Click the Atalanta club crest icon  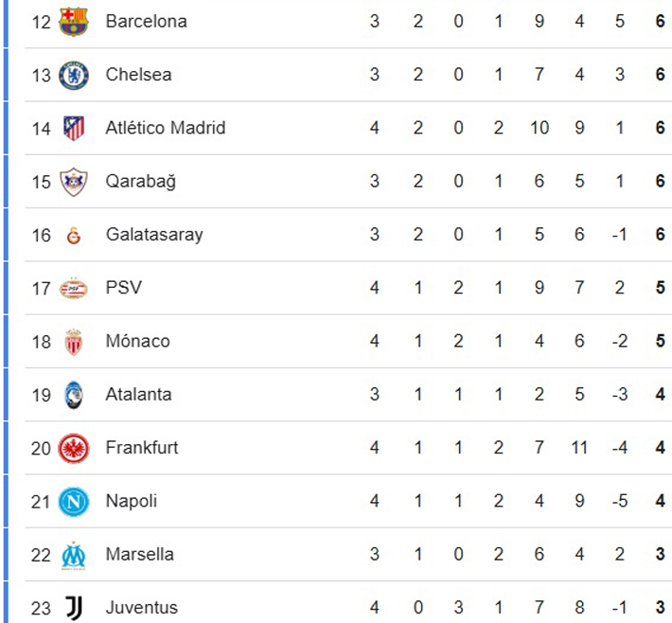tap(74, 394)
